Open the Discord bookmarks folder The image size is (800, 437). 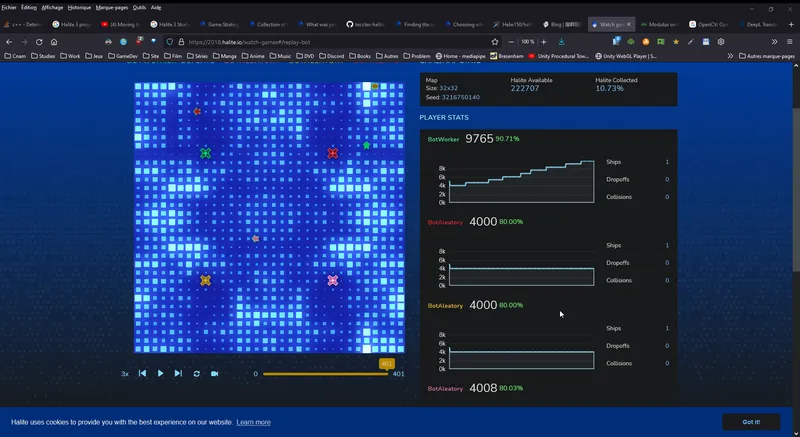click(x=332, y=56)
